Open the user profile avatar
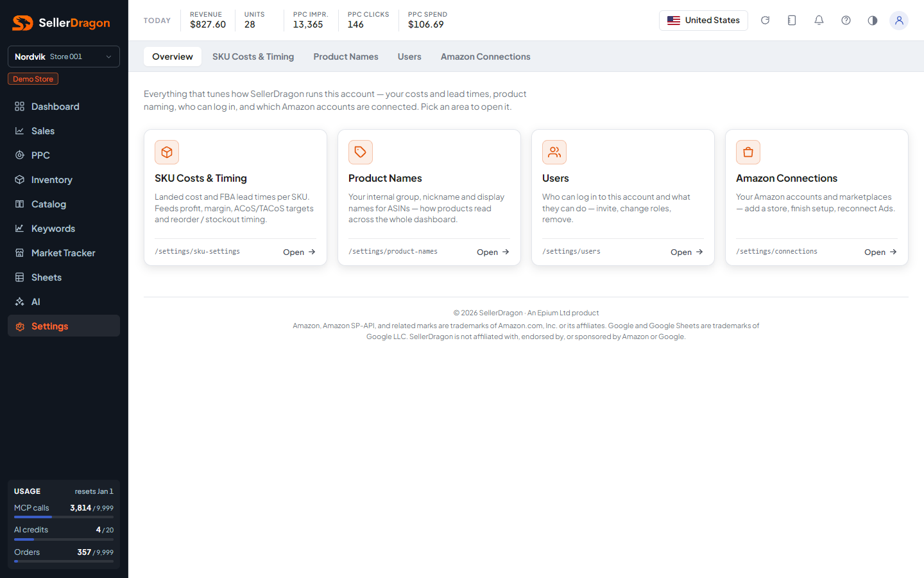This screenshot has height=578, width=924. pos(899,21)
